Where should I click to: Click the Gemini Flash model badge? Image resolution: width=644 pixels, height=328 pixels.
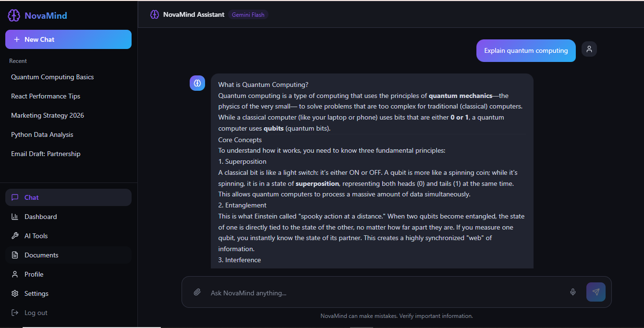point(248,14)
